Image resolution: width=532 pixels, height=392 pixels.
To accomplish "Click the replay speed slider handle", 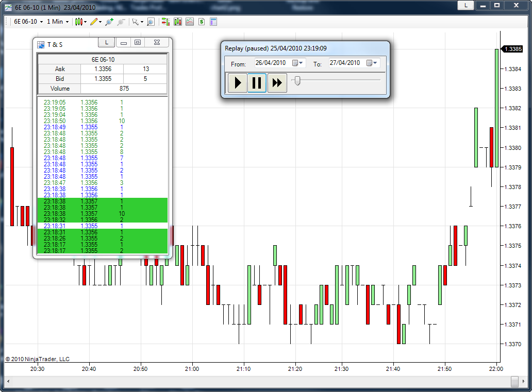I will 297,81.
